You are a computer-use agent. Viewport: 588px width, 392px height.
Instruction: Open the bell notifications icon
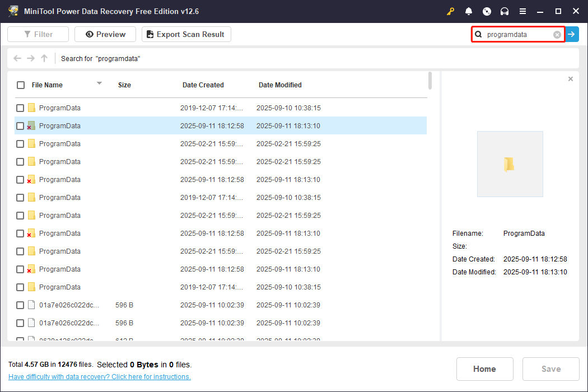(469, 11)
